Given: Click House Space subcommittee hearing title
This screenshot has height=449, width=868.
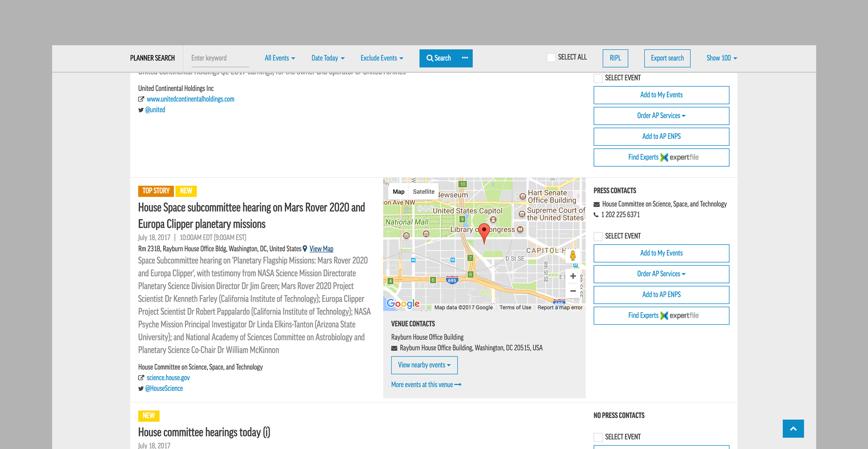Looking at the screenshot, I should click(251, 216).
